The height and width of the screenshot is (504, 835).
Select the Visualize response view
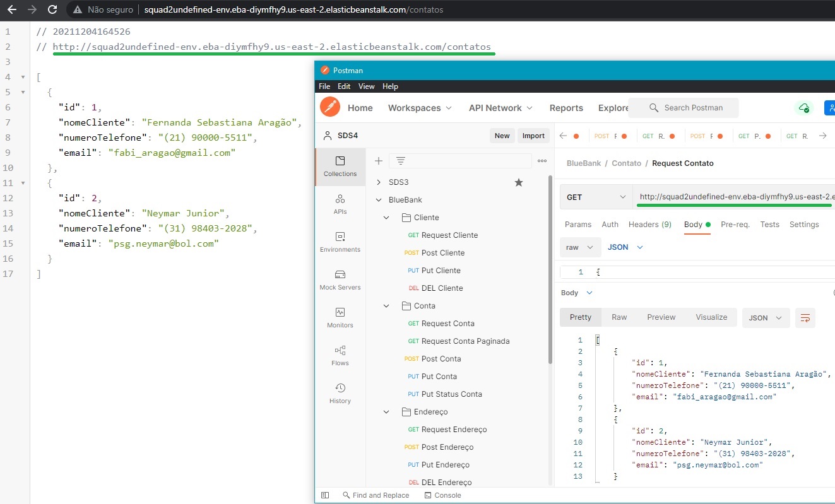[711, 317]
